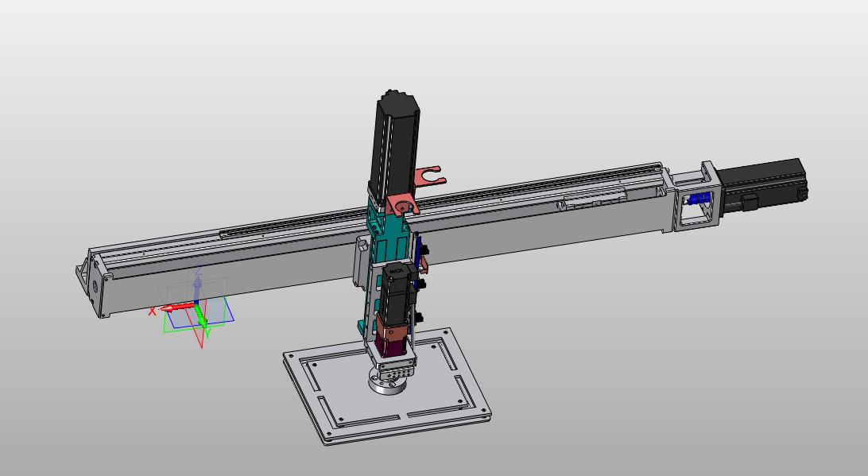
Task: Pick the black servo motor at the rail's right end
Action: coord(762,186)
